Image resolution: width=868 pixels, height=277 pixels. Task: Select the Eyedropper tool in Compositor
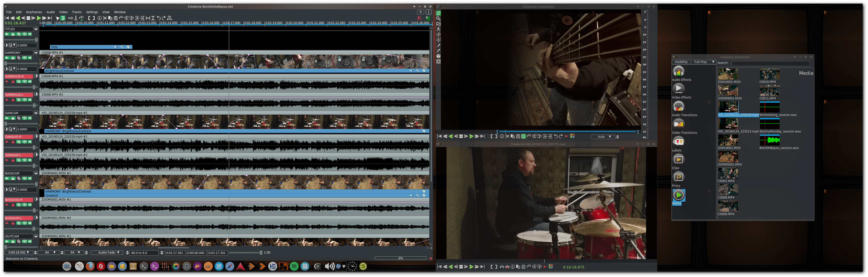(438, 51)
